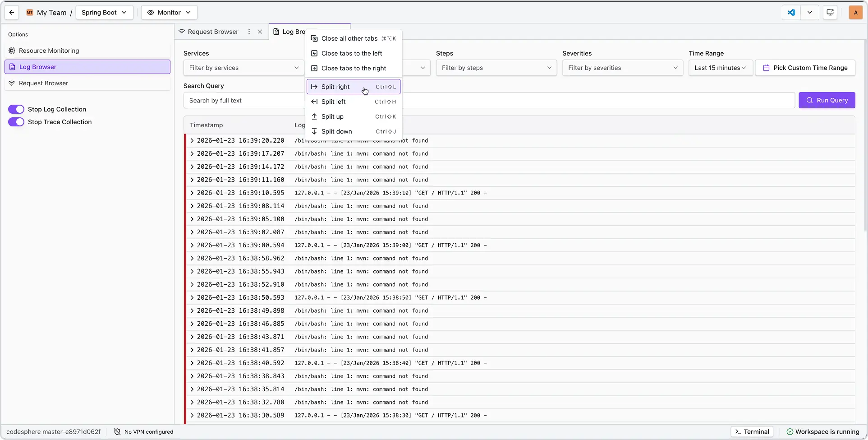The height and width of the screenshot is (440, 868).
Task: Open the Filter by severities dropdown
Action: point(622,68)
